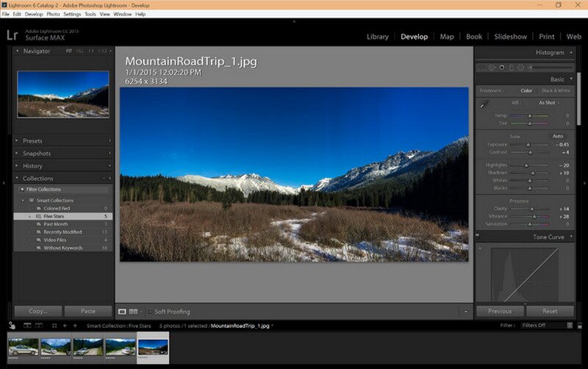Expand the History panel

click(17, 165)
